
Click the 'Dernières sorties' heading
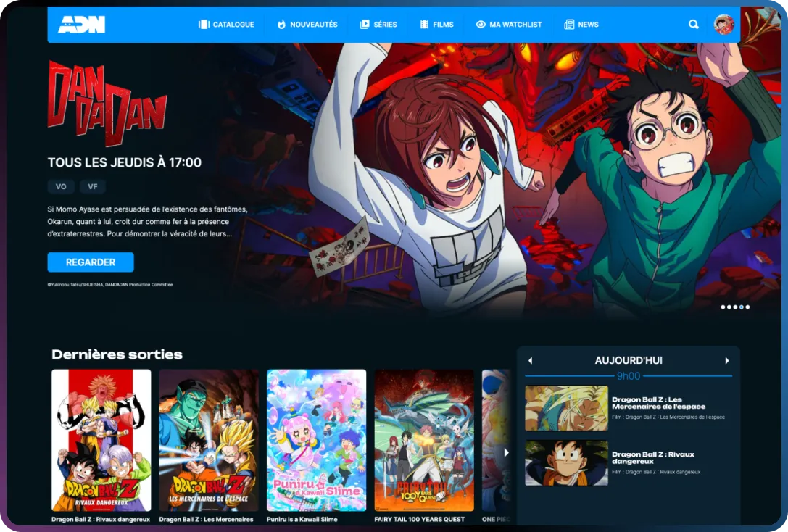(117, 354)
